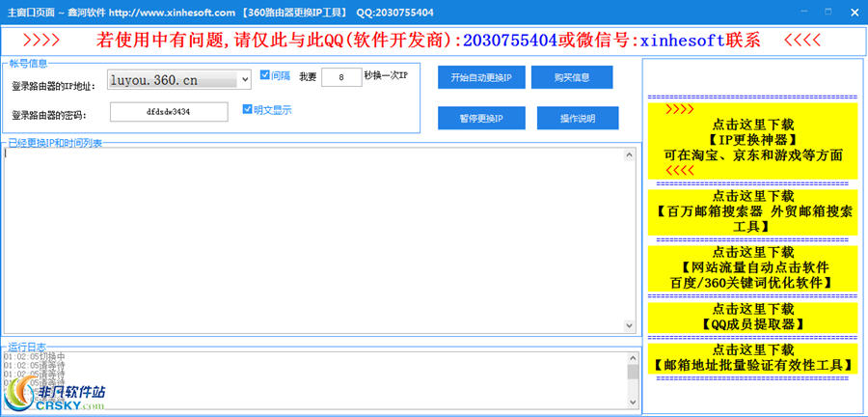The height and width of the screenshot is (417, 868).
Task: Open the IP更换神器 download banner
Action: pos(753,141)
